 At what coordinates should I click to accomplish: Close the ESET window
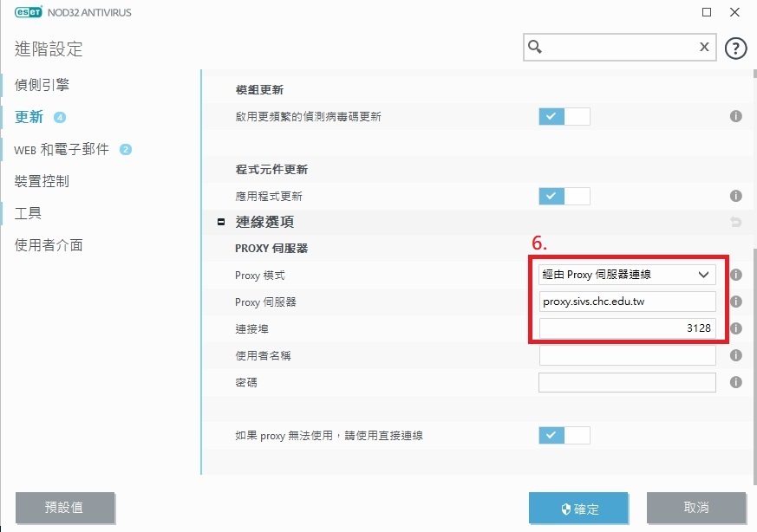734,12
